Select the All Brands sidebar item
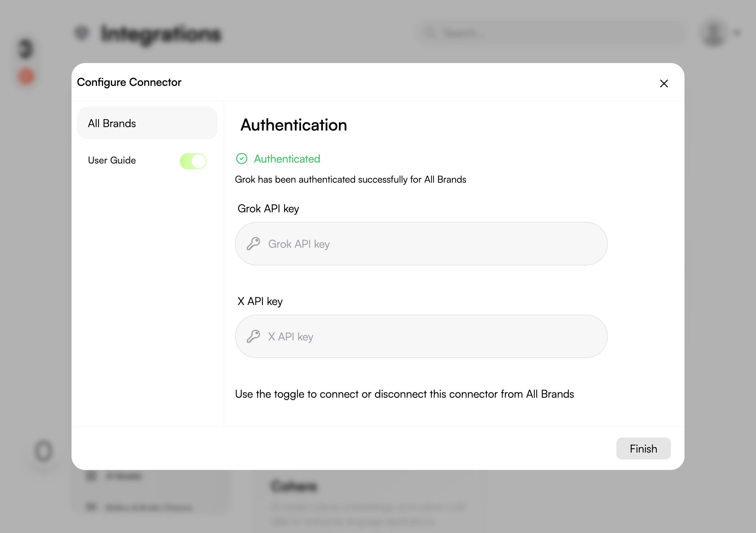Viewport: 756px width, 533px height. click(147, 123)
